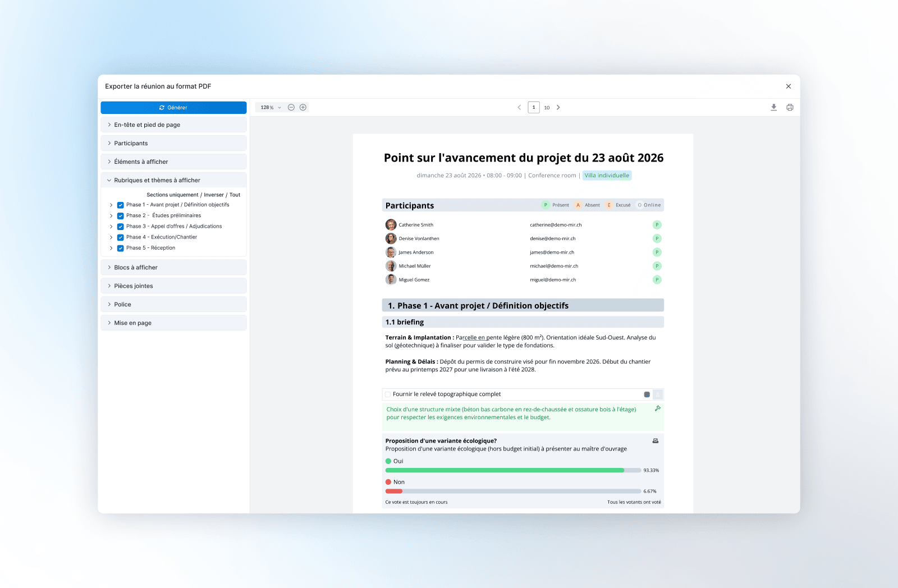Viewport: 898px width, 588px height.
Task: Click Denise Vonlanthen's avatar
Action: [391, 238]
